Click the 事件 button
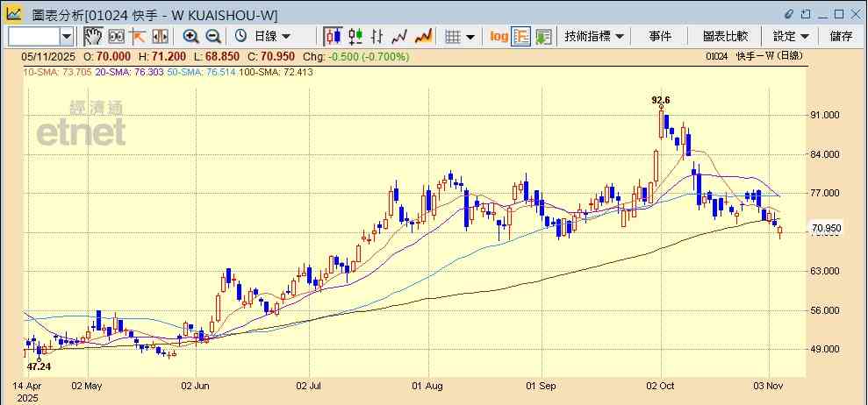 coord(660,36)
